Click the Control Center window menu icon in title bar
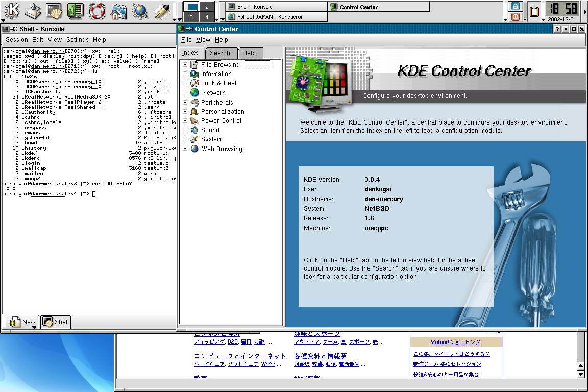The height and width of the screenshot is (392, 588). [x=182, y=29]
